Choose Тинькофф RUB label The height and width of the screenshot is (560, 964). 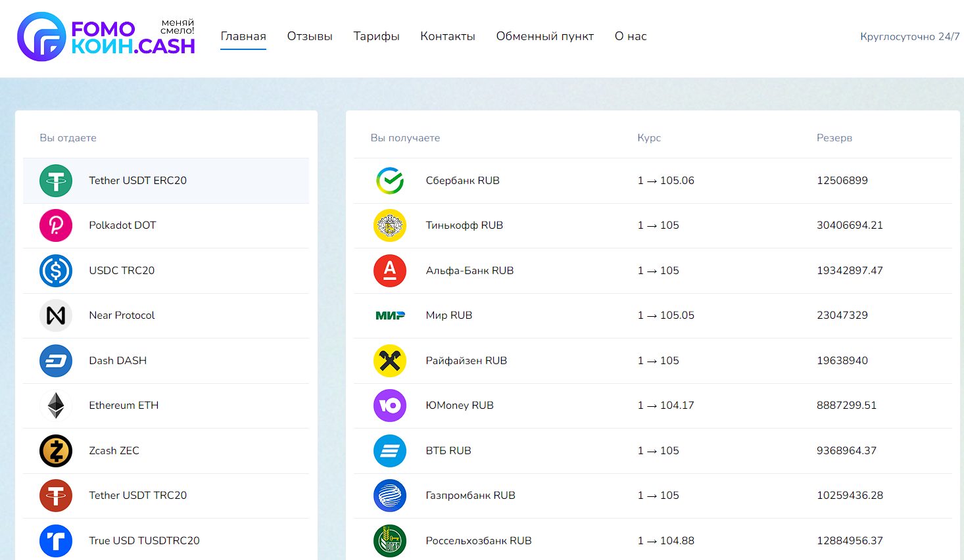(x=464, y=225)
